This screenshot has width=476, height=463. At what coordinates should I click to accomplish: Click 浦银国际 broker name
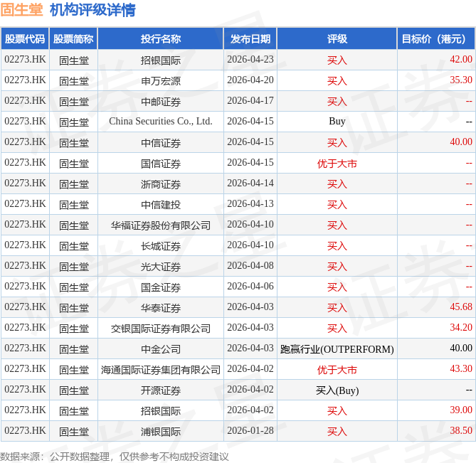click(161, 432)
